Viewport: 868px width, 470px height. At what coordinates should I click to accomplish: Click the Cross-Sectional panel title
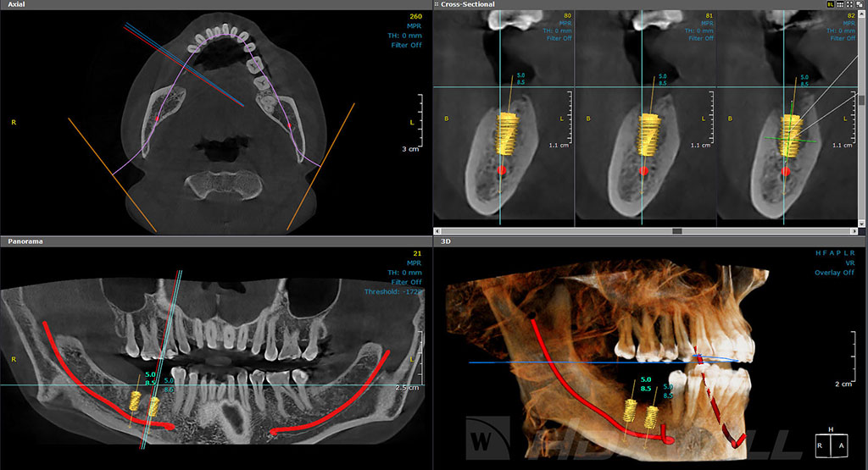pyautogui.click(x=467, y=4)
